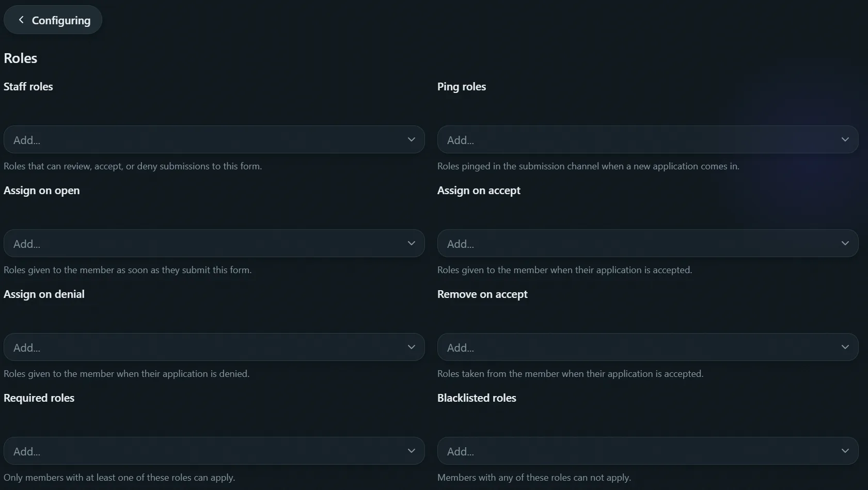Click the Assign on open label

(42, 191)
